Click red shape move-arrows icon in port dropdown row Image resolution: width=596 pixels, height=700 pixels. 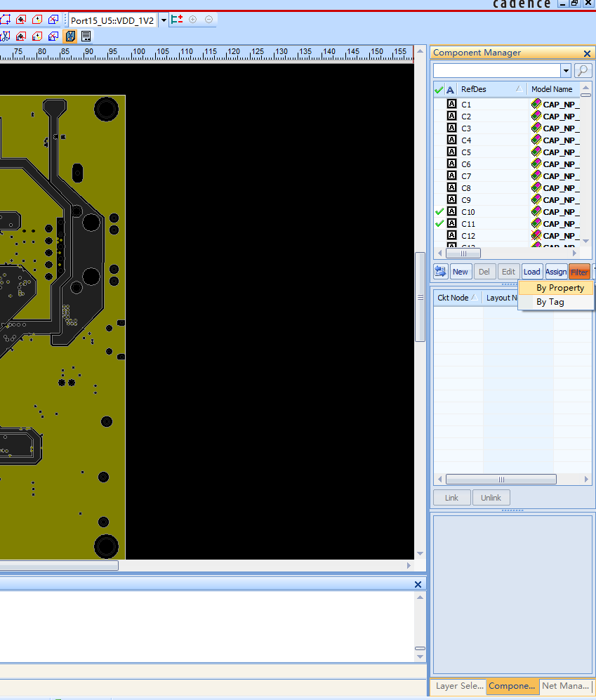pyautogui.click(x=21, y=20)
